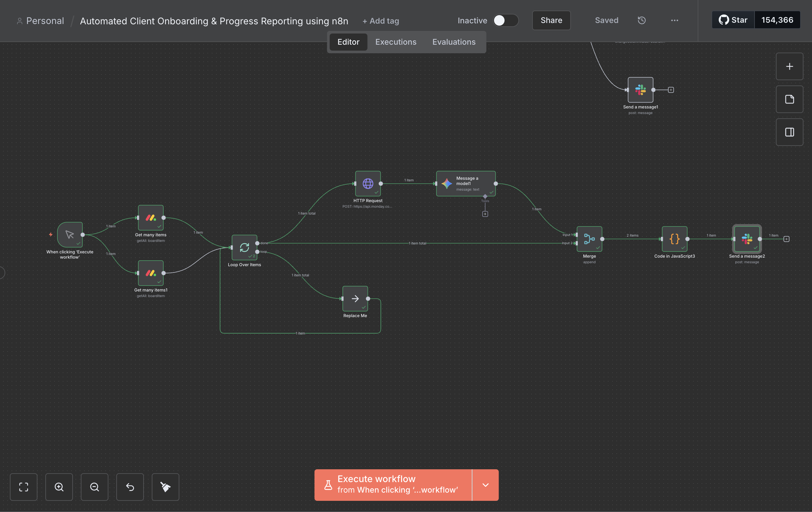This screenshot has height=512, width=812.
Task: Add a tag to the workflow
Action: tap(380, 21)
